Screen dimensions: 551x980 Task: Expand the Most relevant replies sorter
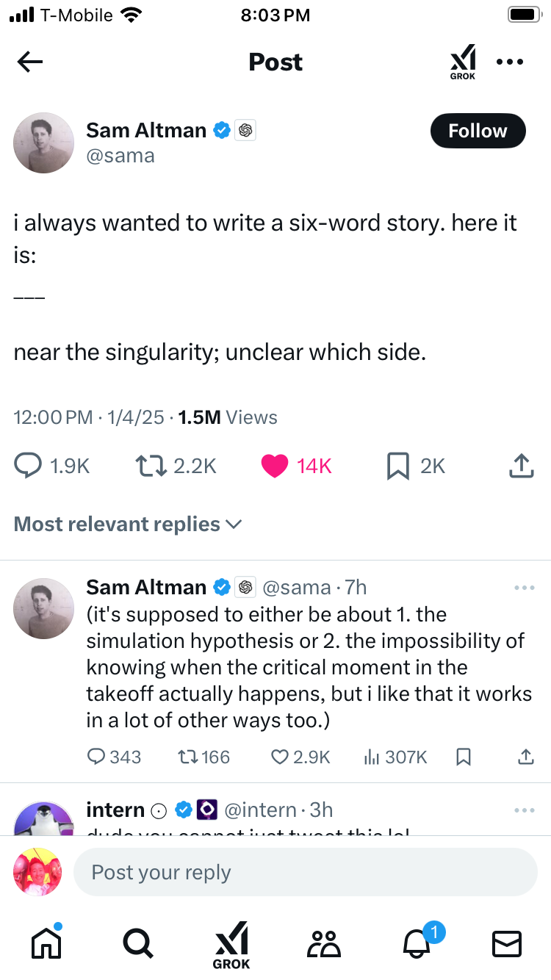click(128, 524)
